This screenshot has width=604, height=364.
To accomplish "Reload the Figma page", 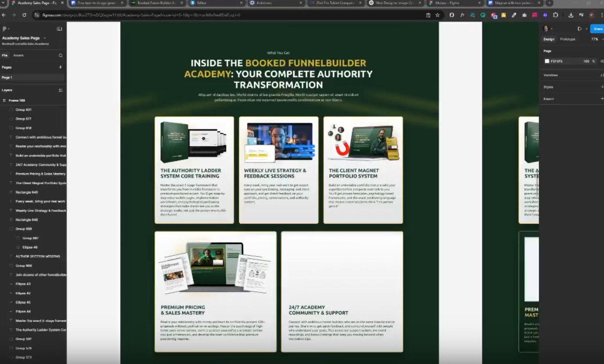I will (x=24, y=15).
